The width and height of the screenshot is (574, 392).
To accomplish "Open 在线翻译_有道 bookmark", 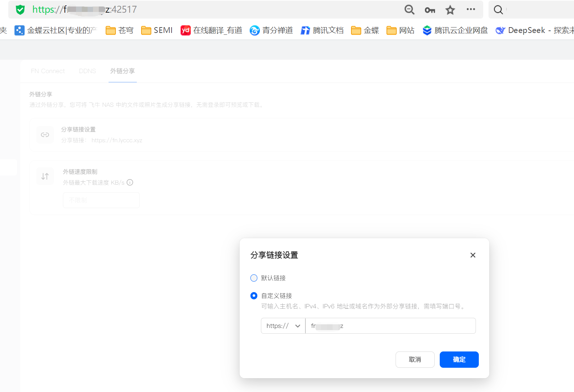I will [x=211, y=30].
